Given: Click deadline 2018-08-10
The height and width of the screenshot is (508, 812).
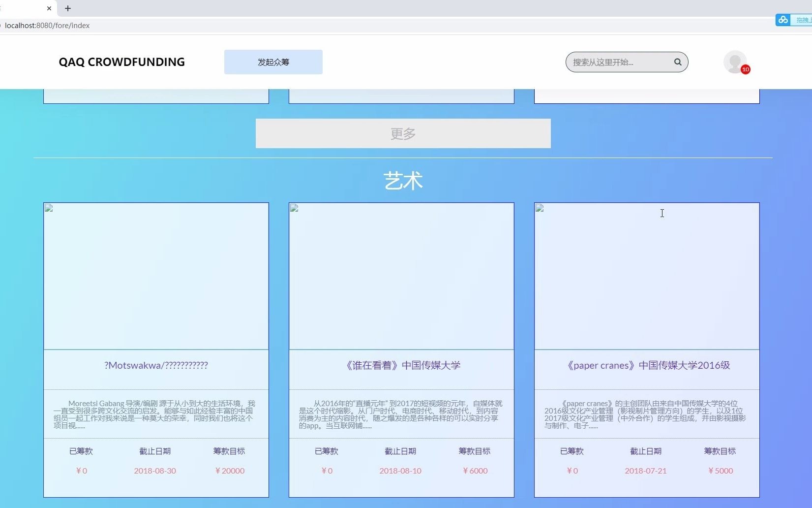Looking at the screenshot, I should pos(400,471).
